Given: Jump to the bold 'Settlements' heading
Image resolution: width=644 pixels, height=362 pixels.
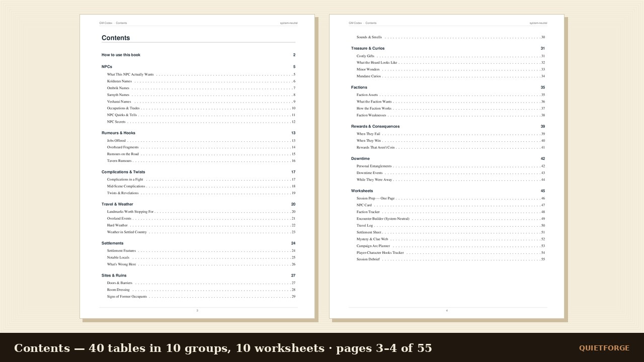Looking at the screenshot, I should pyautogui.click(x=198, y=243).
